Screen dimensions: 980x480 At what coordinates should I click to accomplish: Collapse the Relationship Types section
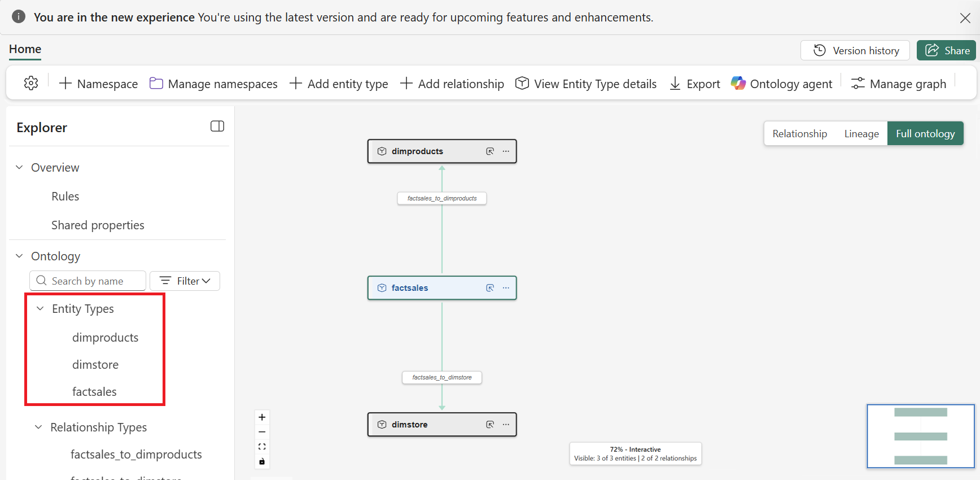click(x=38, y=427)
